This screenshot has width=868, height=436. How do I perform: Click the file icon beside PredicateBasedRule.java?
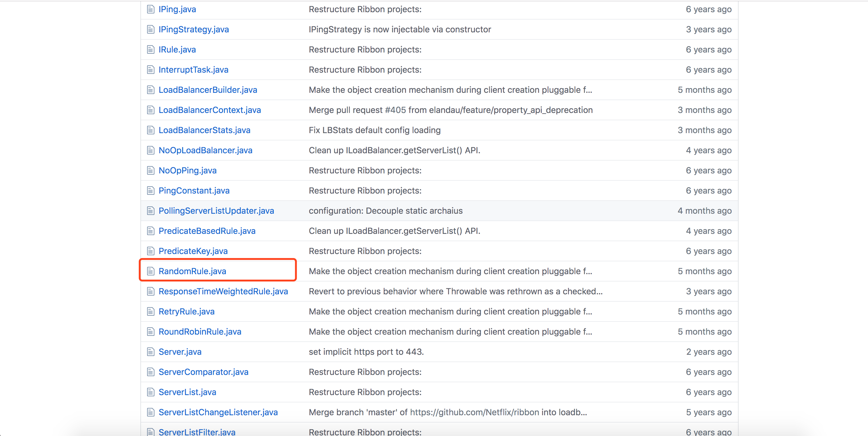tap(150, 231)
